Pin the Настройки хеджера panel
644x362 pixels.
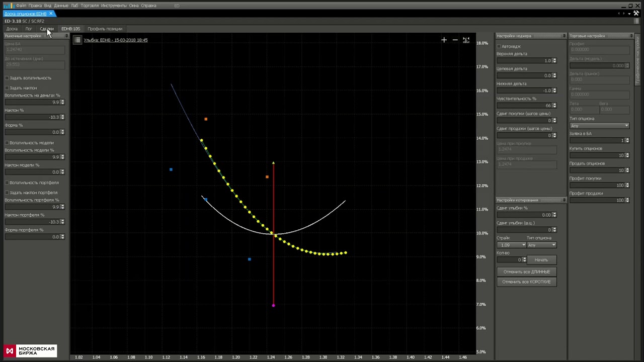coord(564,36)
